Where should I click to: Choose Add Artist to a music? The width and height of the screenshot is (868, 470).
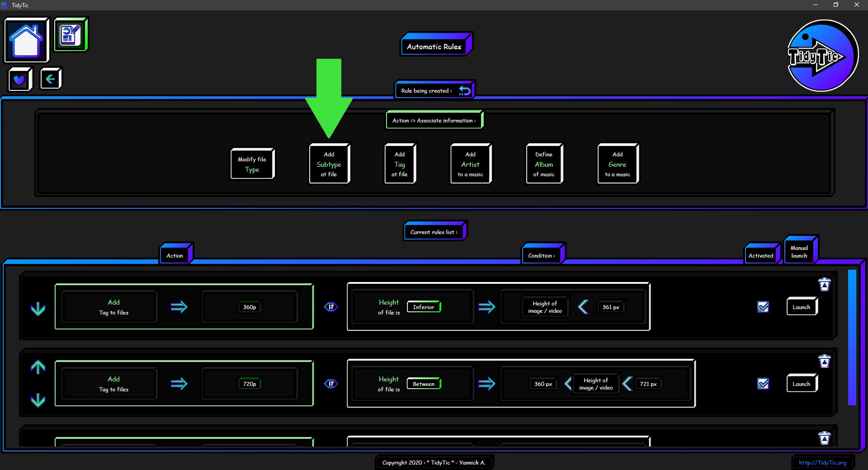[x=471, y=164]
